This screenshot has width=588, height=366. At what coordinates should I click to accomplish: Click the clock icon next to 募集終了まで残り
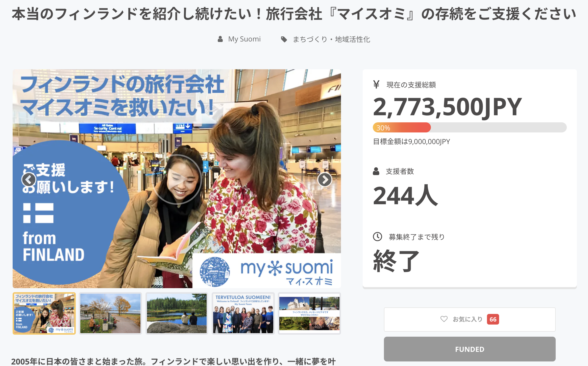(377, 237)
